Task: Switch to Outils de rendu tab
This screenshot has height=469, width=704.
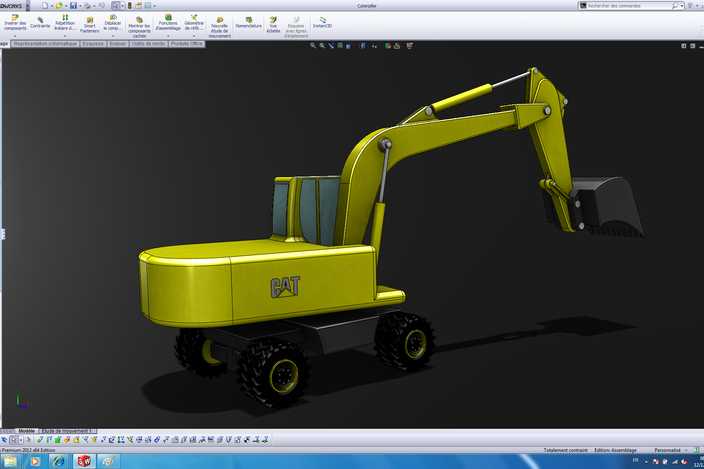Action: [x=149, y=44]
